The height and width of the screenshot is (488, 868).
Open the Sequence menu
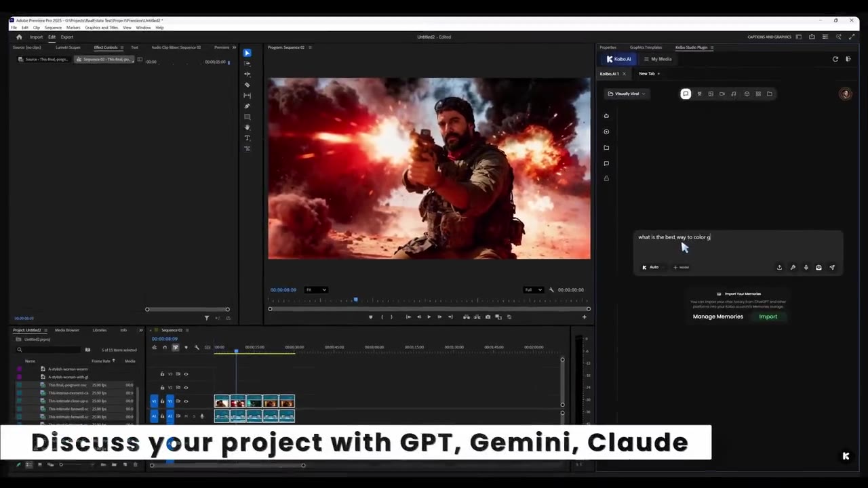(x=53, y=28)
